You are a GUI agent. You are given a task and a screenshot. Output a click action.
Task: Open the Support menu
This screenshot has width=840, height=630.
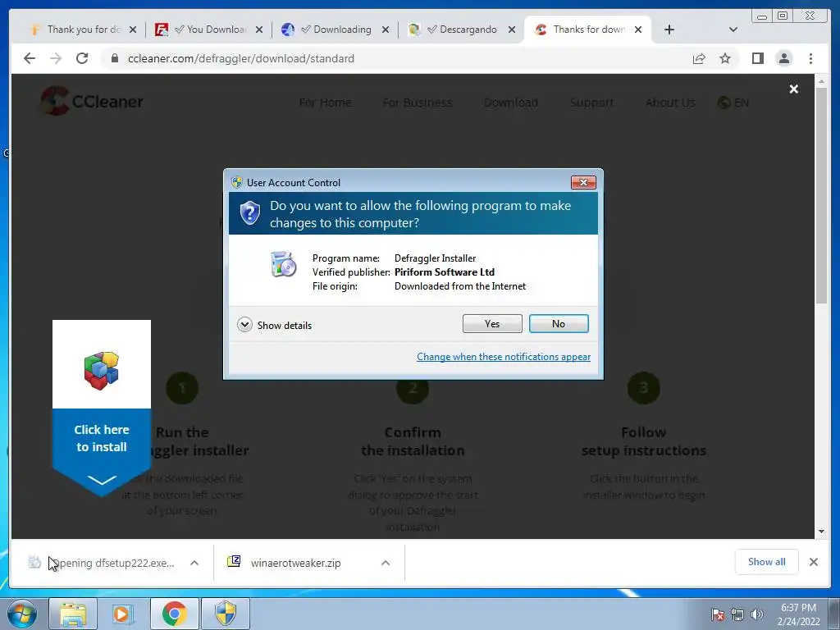[592, 103]
